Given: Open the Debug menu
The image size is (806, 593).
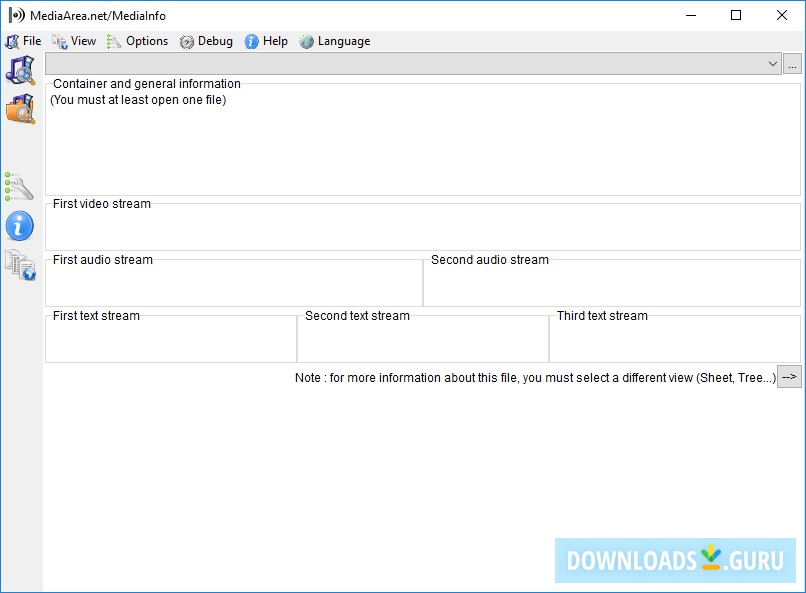Looking at the screenshot, I should click(206, 41).
